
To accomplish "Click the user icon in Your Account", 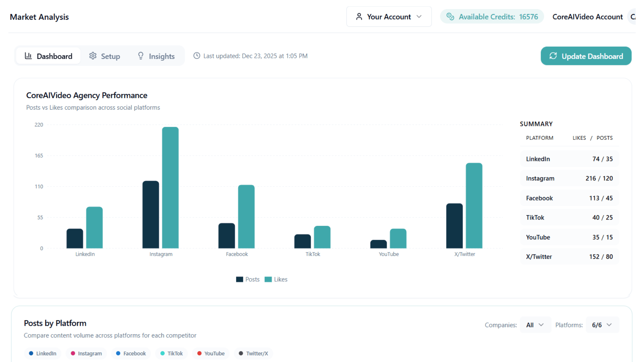I will pyautogui.click(x=359, y=17).
